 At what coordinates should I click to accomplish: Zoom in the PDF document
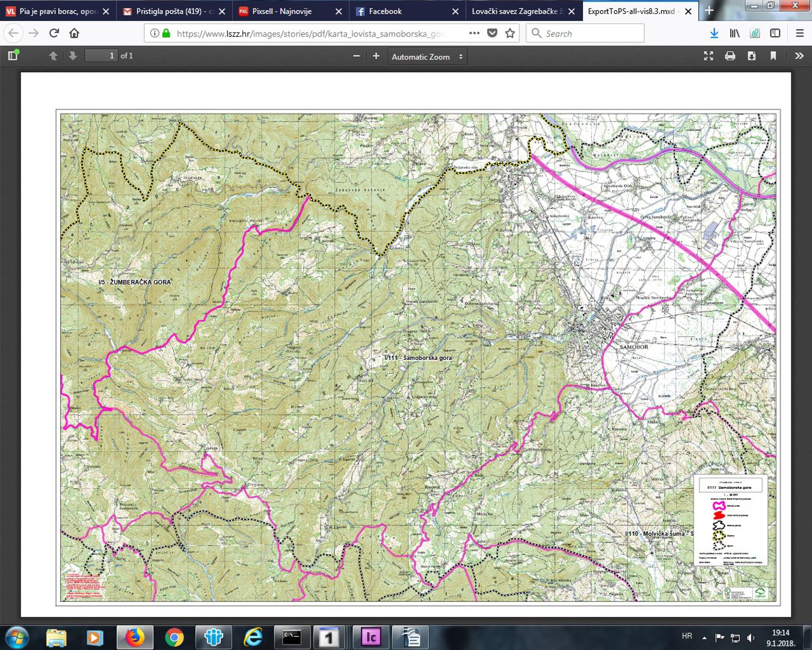click(377, 56)
